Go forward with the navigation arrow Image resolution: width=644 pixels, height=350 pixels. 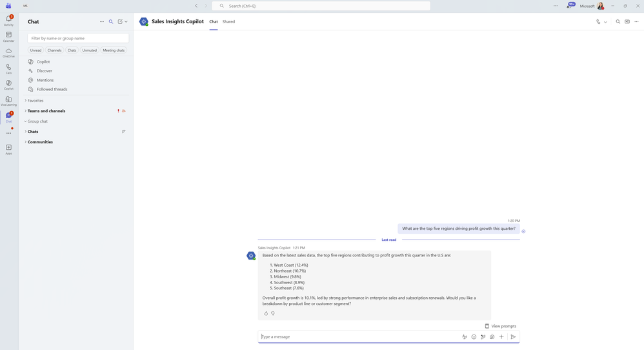pyautogui.click(x=206, y=6)
